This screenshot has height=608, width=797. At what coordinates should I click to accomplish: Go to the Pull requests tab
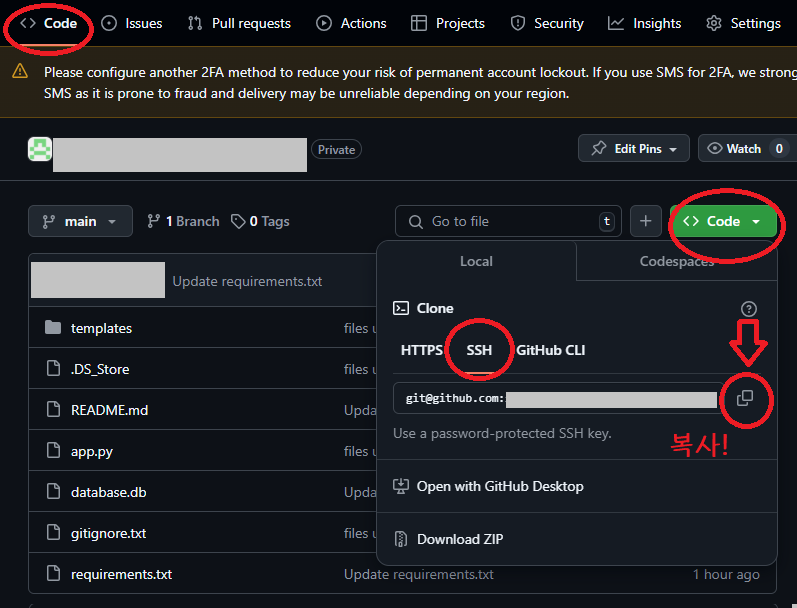(239, 23)
